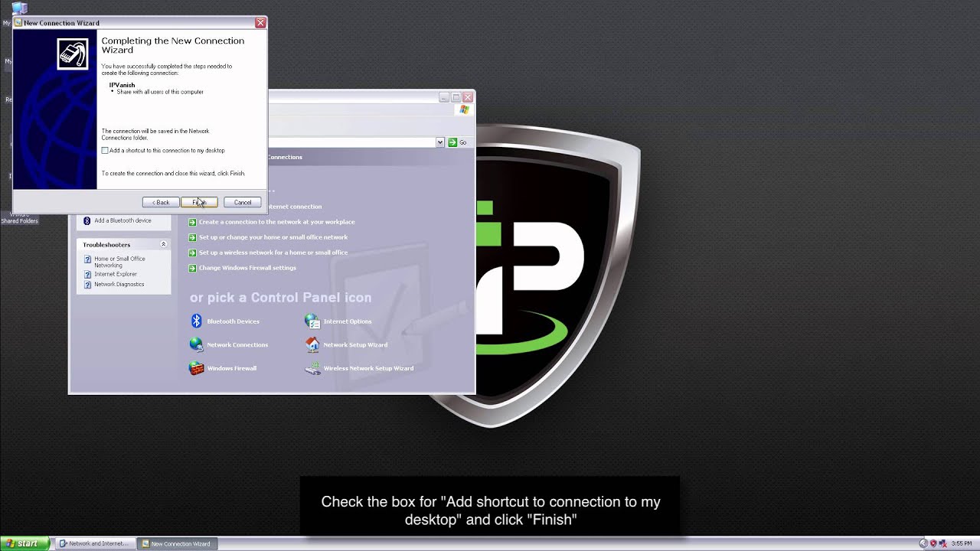The height and width of the screenshot is (551, 980).
Task: Click the IPVanish connection name text
Action: tap(122, 85)
